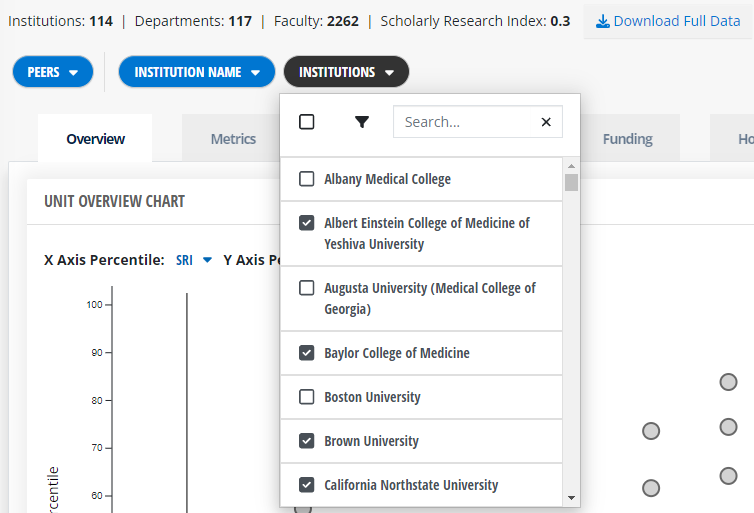Open the X Axis Percentile SRI dropdown
The image size is (754, 513).
(194, 260)
